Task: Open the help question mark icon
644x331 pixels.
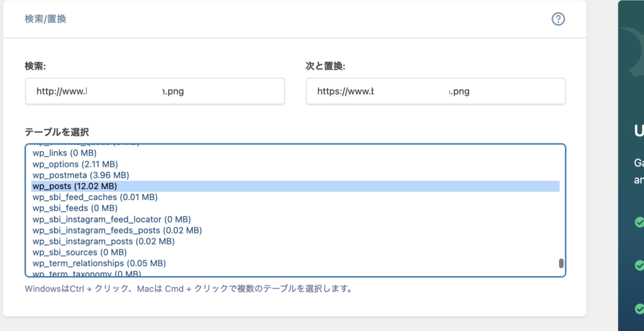Action: point(558,19)
